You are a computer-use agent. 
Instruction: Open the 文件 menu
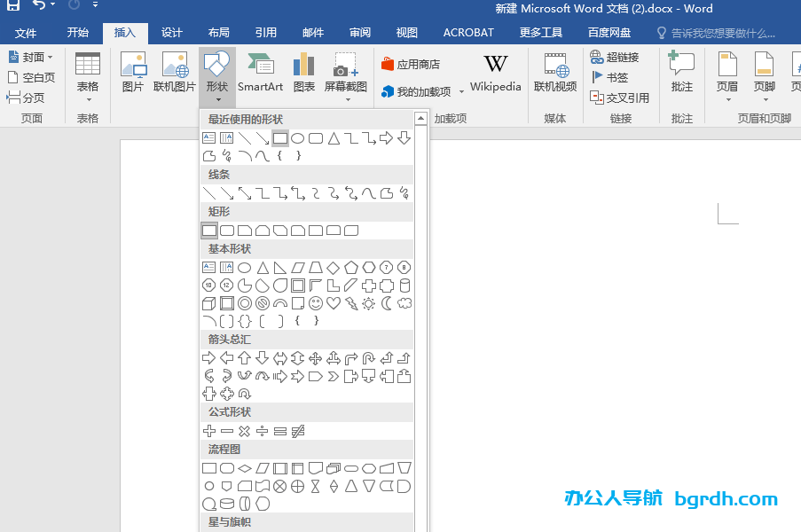pos(26,33)
